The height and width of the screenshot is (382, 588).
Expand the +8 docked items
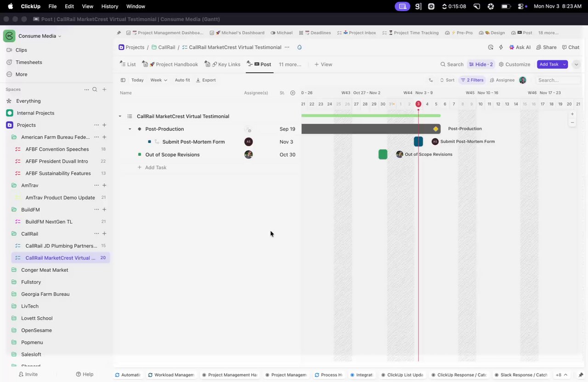pos(561,375)
